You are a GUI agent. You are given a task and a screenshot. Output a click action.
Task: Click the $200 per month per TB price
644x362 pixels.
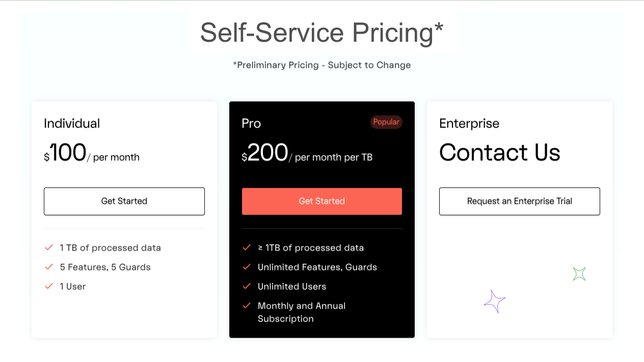point(307,153)
